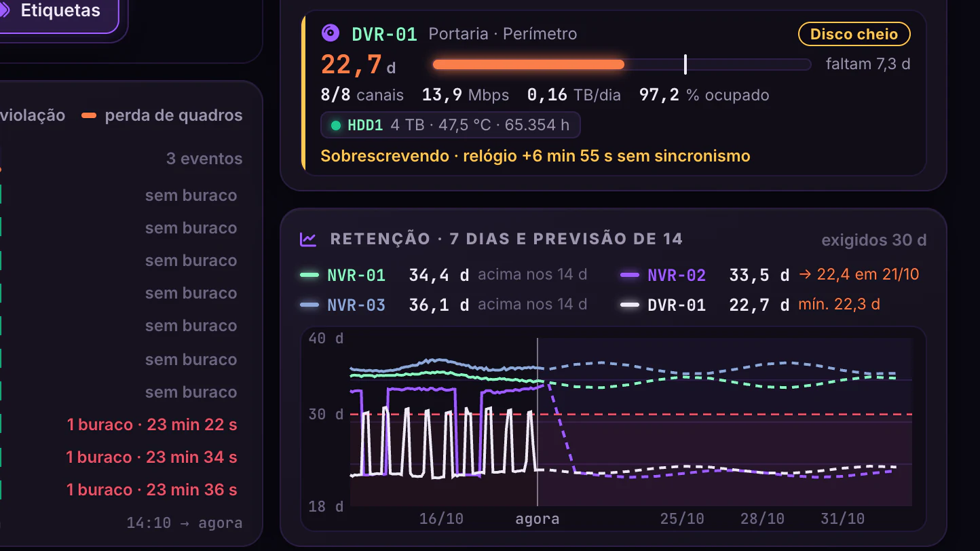This screenshot has width=980, height=551.
Task: Click the '30 d' axis label
Action: (326, 414)
